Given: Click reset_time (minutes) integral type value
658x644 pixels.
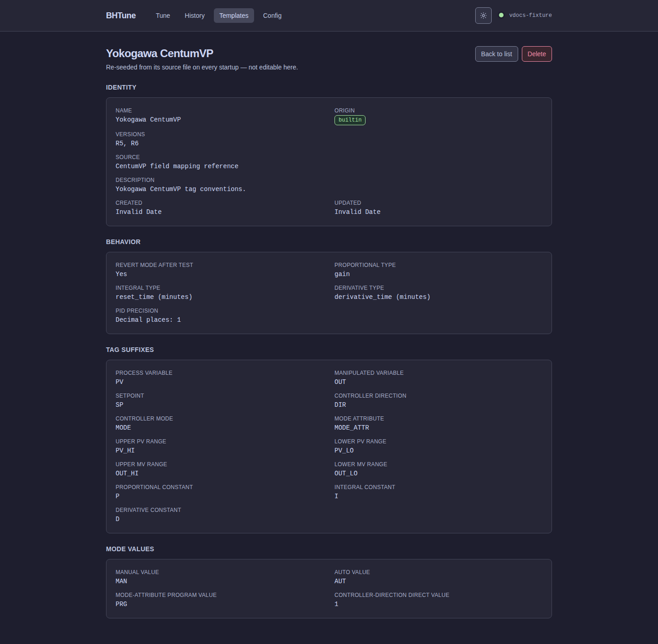Looking at the screenshot, I should click(154, 297).
